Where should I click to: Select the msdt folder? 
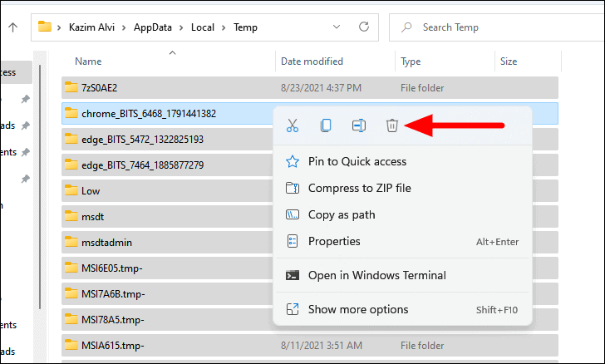(x=167, y=217)
